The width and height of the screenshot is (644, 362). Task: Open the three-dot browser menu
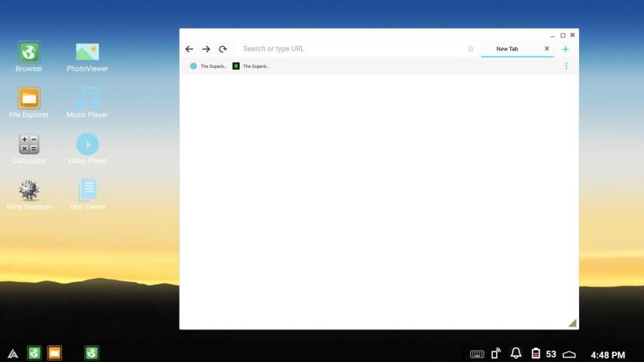[566, 66]
